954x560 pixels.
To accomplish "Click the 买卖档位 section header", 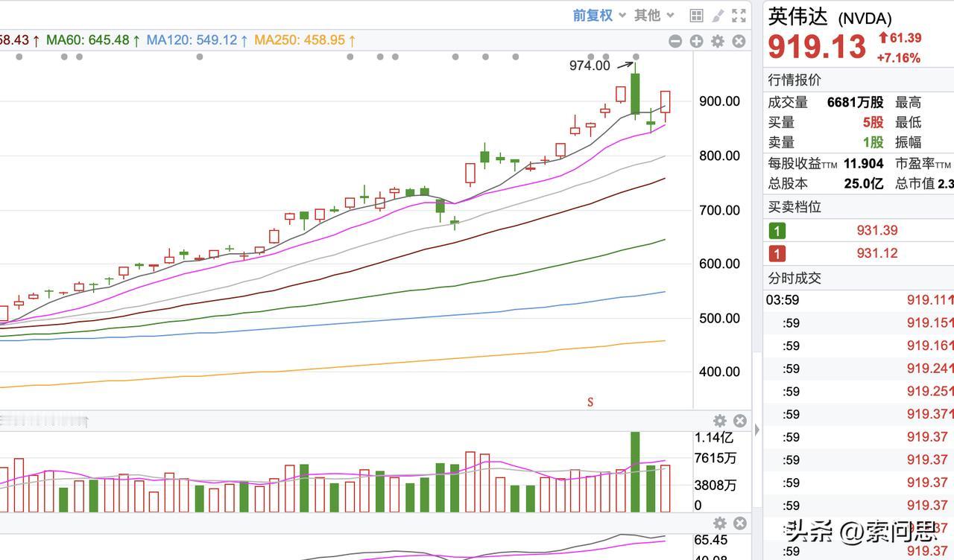I will pyautogui.click(x=795, y=207).
